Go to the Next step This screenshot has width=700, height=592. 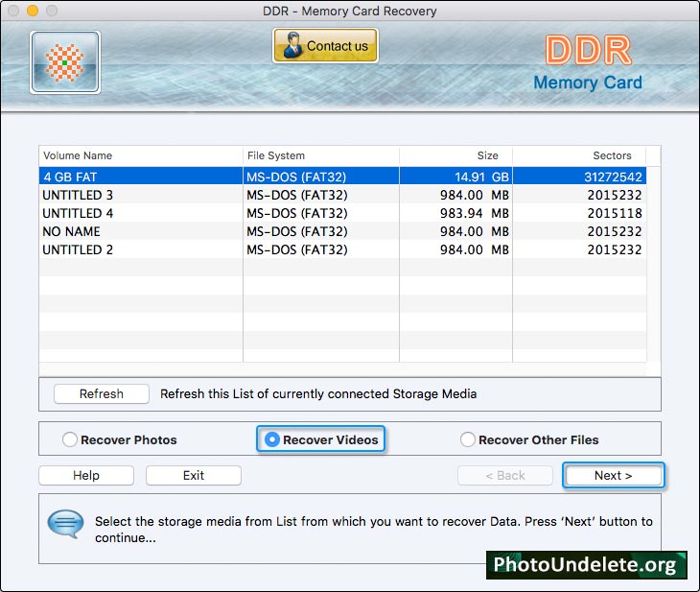[x=613, y=475]
